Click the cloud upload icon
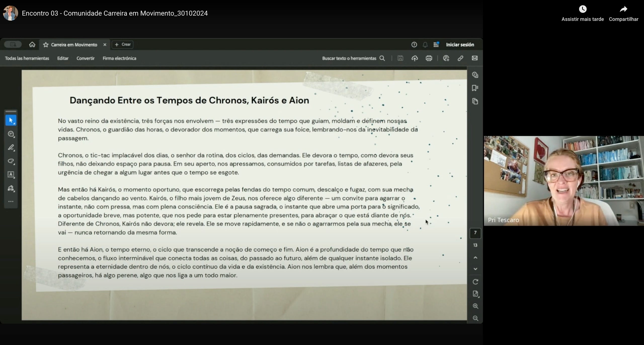This screenshot has height=345, width=644. tap(415, 58)
